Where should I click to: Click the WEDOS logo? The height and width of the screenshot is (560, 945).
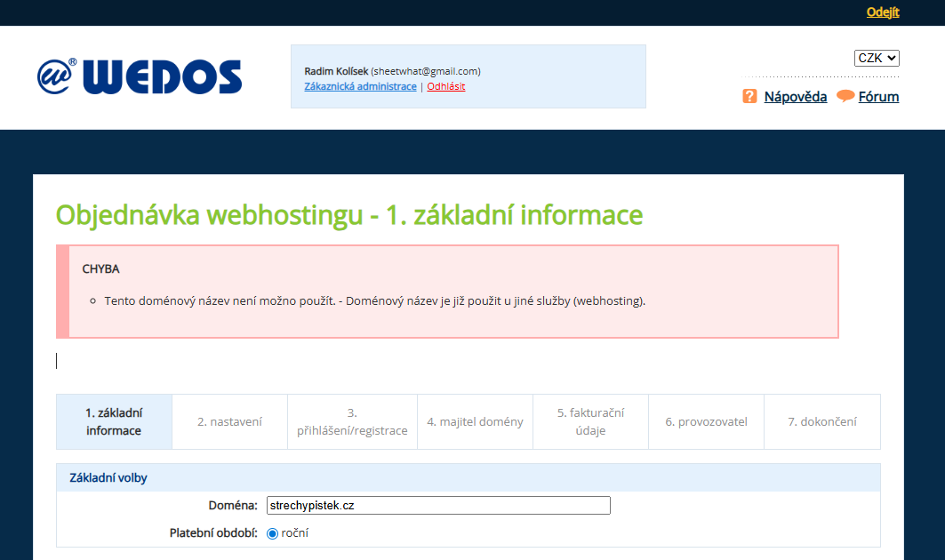(140, 77)
